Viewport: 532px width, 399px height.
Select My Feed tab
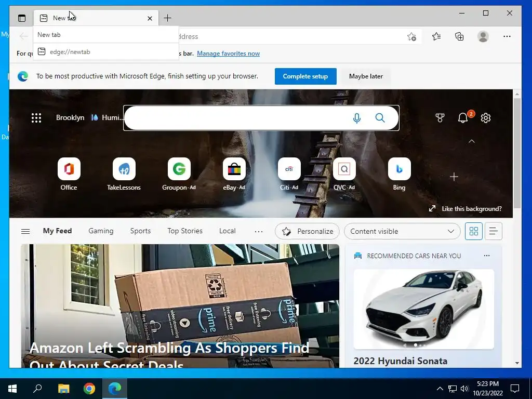tap(57, 231)
